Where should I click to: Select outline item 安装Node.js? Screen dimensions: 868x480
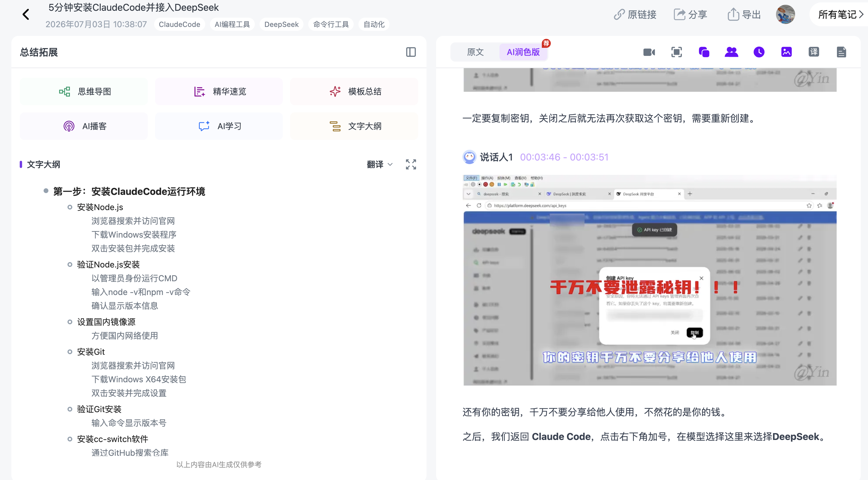pyautogui.click(x=100, y=207)
